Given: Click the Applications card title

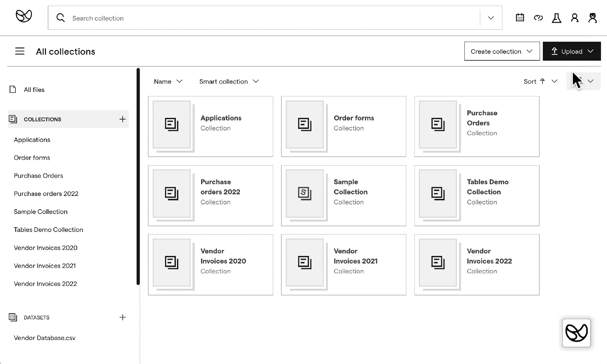Looking at the screenshot, I should (221, 118).
